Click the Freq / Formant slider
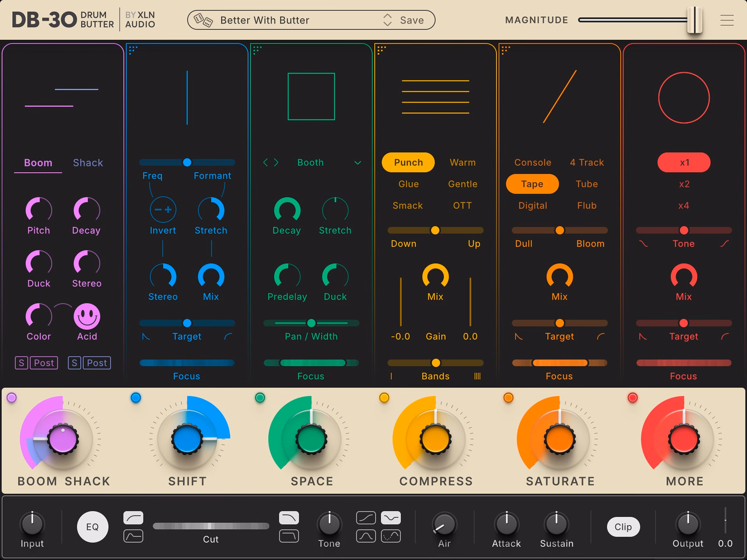This screenshot has width=747, height=560. tap(187, 162)
